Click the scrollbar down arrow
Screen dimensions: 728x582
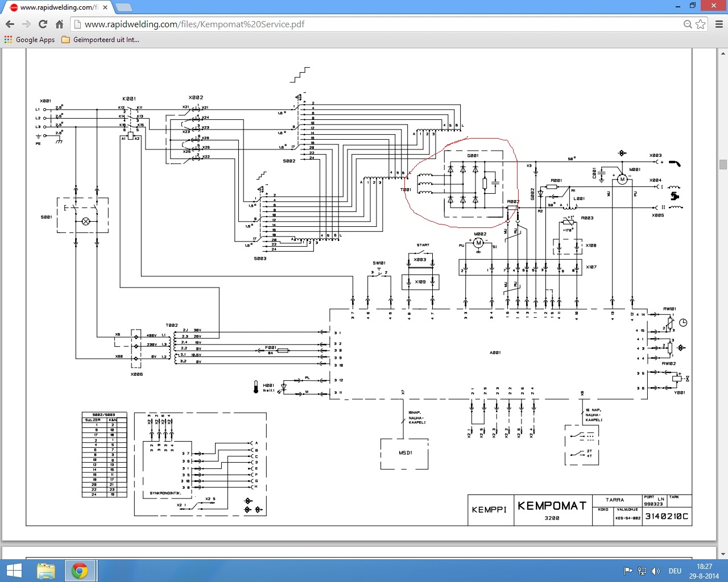pos(723,554)
